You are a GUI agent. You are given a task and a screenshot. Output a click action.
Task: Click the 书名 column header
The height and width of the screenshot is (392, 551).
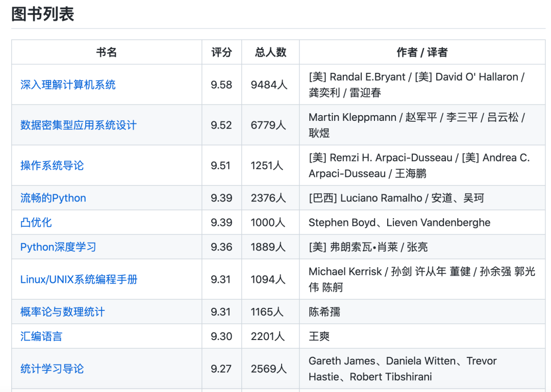tap(107, 53)
